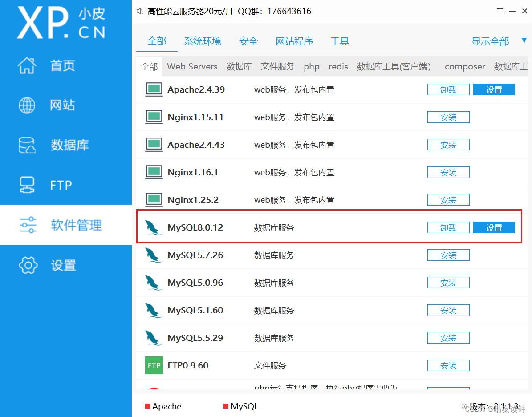The height and width of the screenshot is (417, 532).
Task: Click the MySQL5.7.26 name text
Action: [195, 255]
